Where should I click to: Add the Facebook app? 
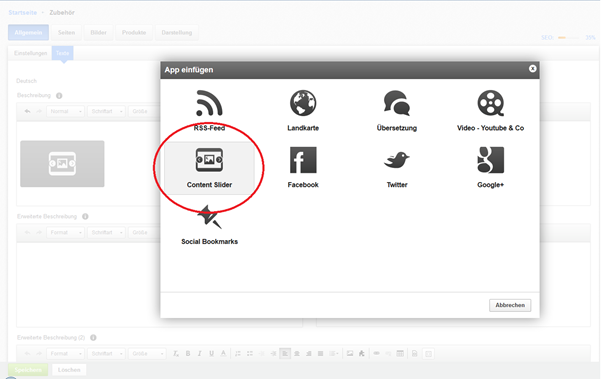(x=303, y=168)
